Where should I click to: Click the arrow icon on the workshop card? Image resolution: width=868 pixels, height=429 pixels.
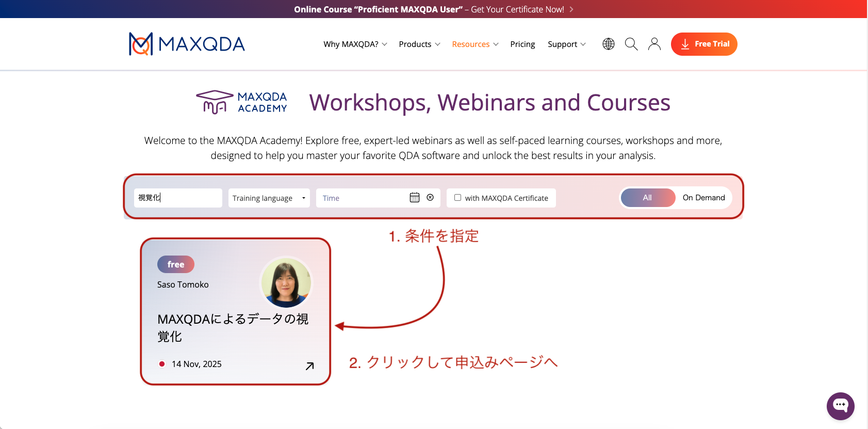[x=309, y=366]
